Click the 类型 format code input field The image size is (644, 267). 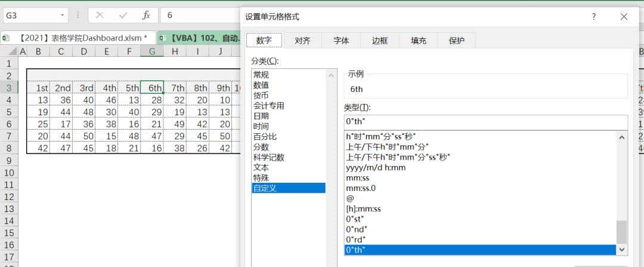(485, 122)
